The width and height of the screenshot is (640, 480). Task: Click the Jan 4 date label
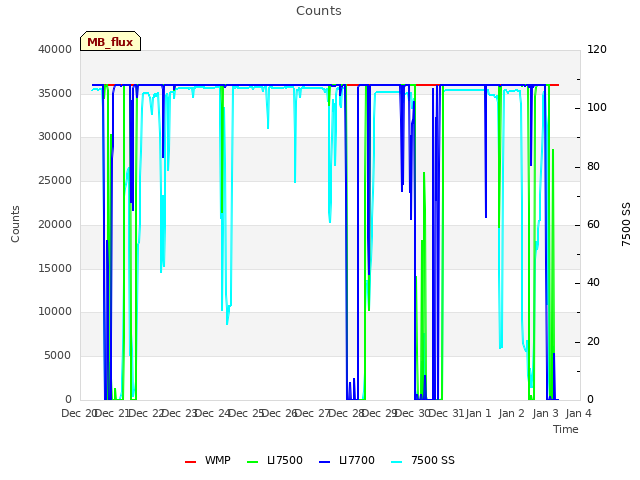point(578,413)
